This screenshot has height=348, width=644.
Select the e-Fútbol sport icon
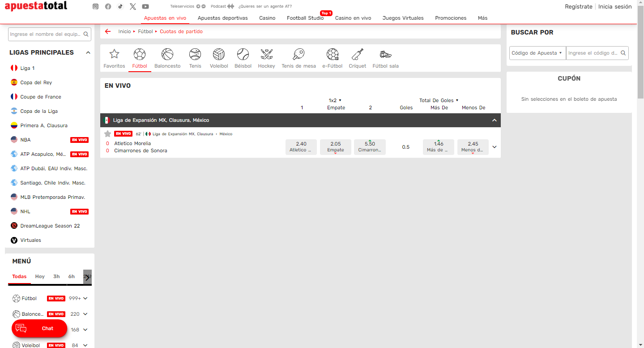point(333,54)
